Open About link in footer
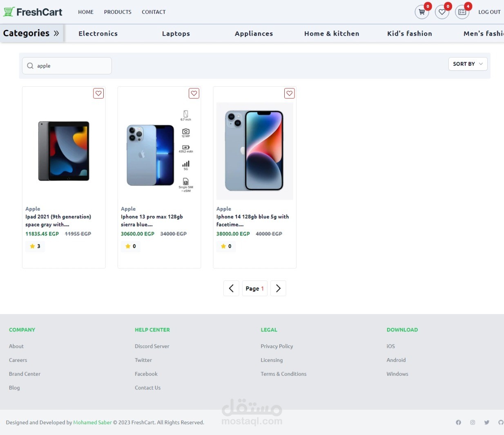The width and height of the screenshot is (504, 435). (16, 346)
